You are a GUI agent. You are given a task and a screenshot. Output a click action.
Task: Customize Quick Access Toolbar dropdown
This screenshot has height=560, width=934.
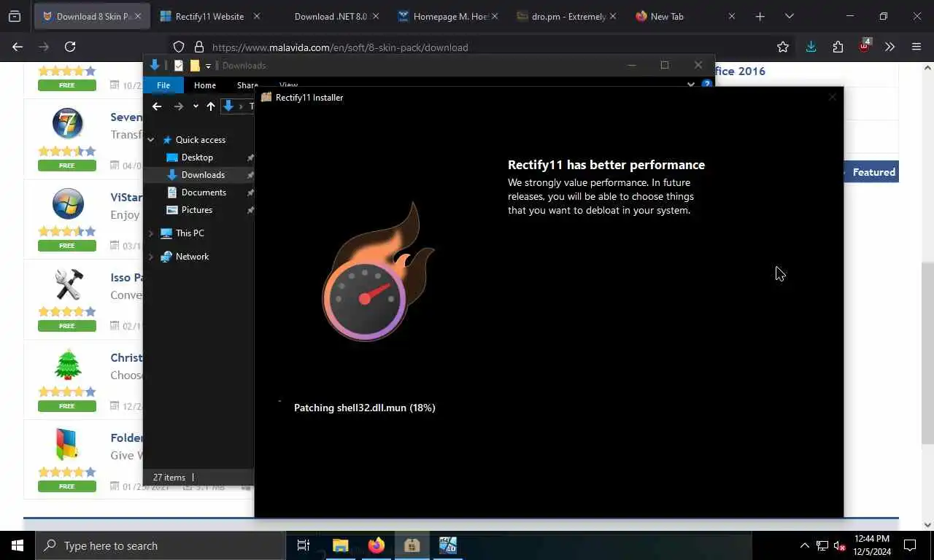pyautogui.click(x=208, y=66)
